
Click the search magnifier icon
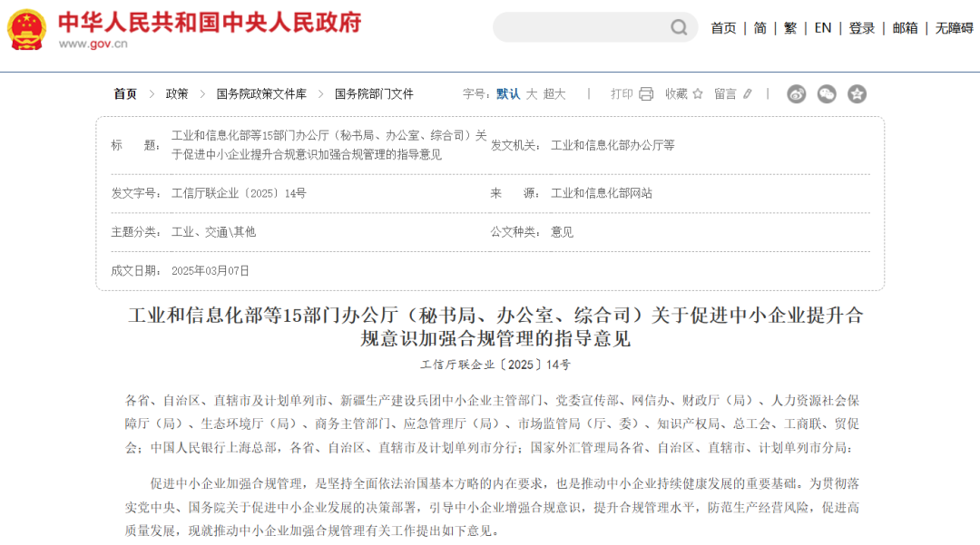click(x=678, y=27)
